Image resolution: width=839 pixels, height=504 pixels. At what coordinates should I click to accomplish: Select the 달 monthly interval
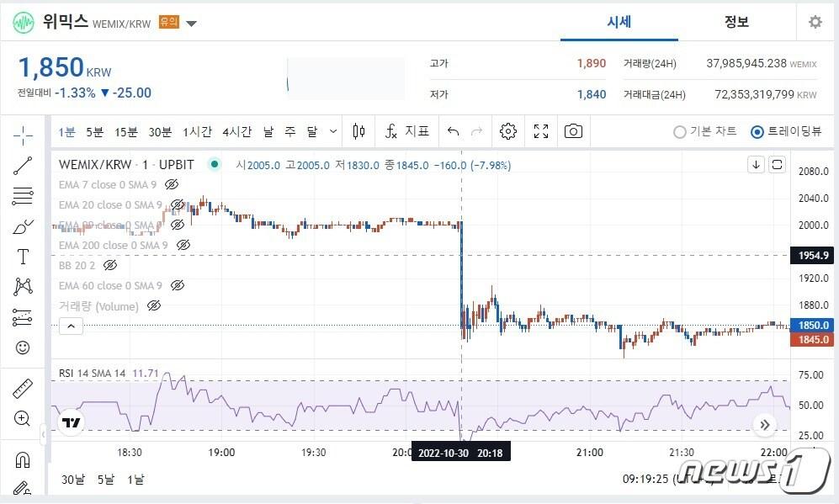pos(312,131)
